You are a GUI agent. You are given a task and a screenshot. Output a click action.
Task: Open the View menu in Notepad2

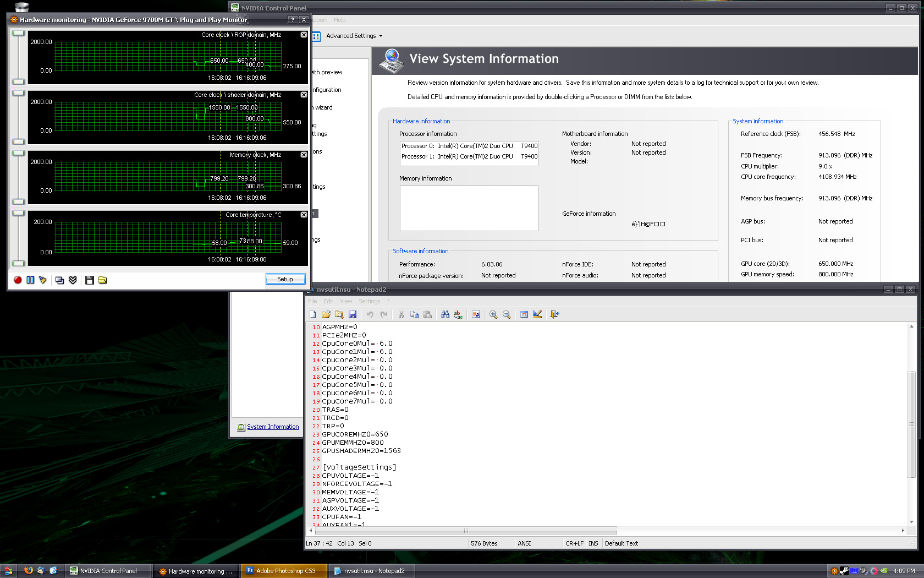[346, 301]
